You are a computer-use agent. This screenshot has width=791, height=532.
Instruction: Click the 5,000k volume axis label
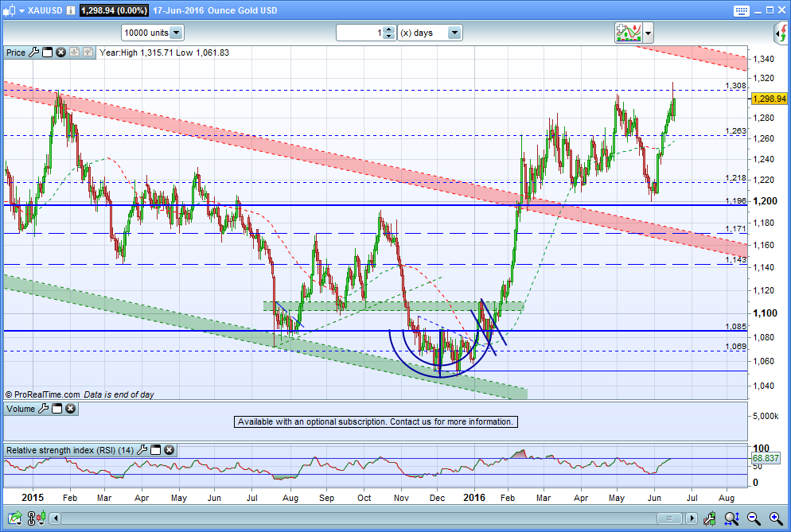click(766, 416)
